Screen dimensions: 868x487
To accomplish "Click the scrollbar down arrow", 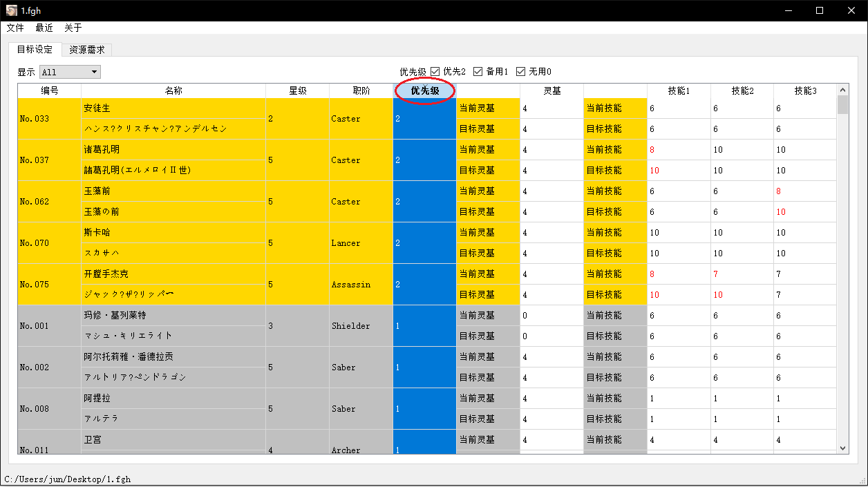I will click(x=843, y=448).
